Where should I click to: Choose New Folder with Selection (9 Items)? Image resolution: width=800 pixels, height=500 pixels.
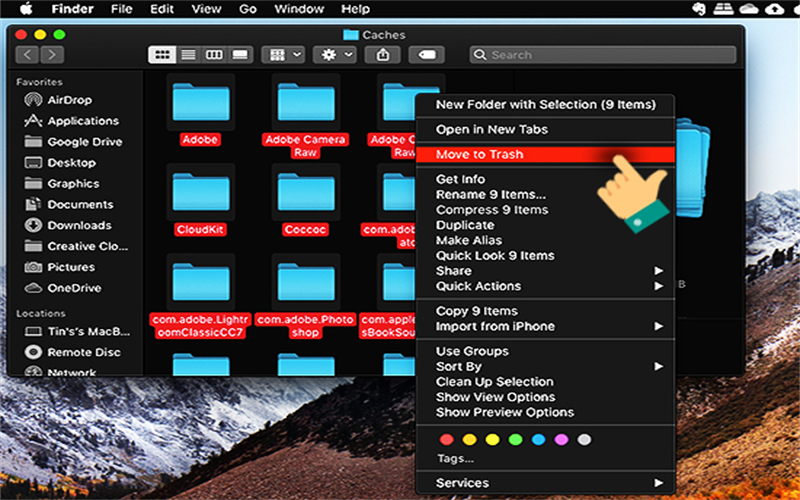pyautogui.click(x=545, y=105)
